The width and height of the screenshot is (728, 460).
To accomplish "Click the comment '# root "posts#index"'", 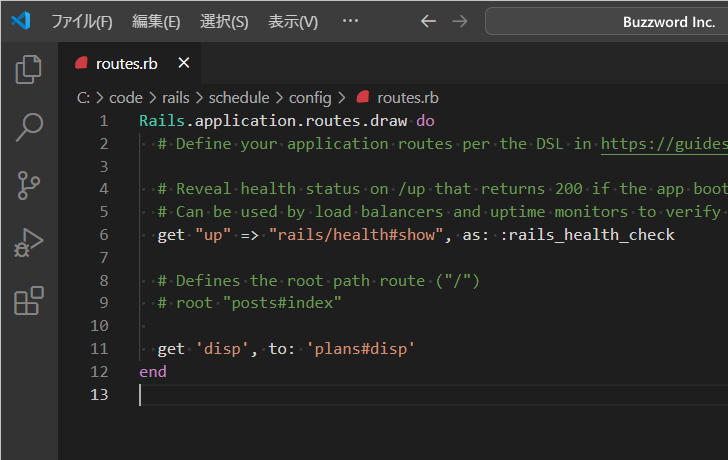I will 249,303.
